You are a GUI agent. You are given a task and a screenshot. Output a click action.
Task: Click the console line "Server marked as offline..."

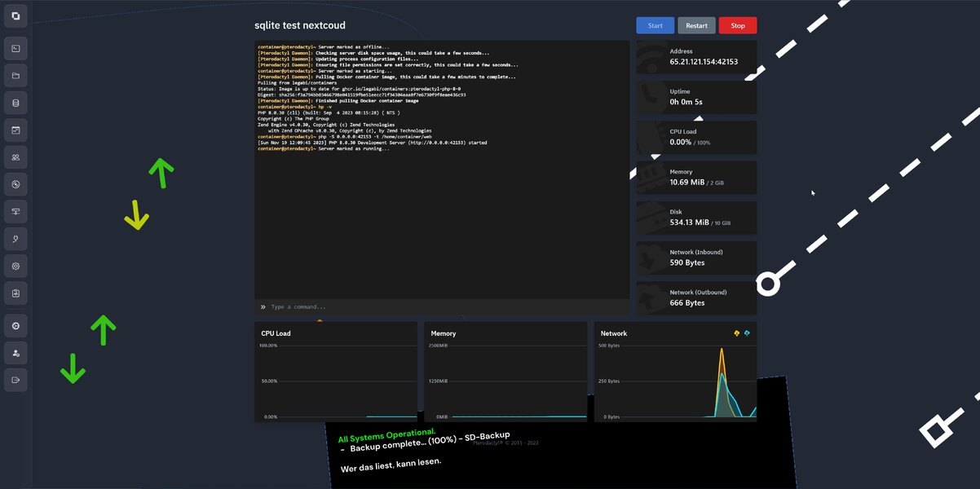[354, 47]
